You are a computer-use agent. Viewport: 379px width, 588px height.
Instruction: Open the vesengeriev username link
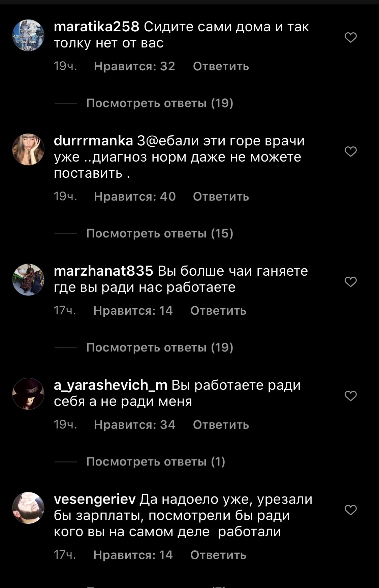[95, 499]
